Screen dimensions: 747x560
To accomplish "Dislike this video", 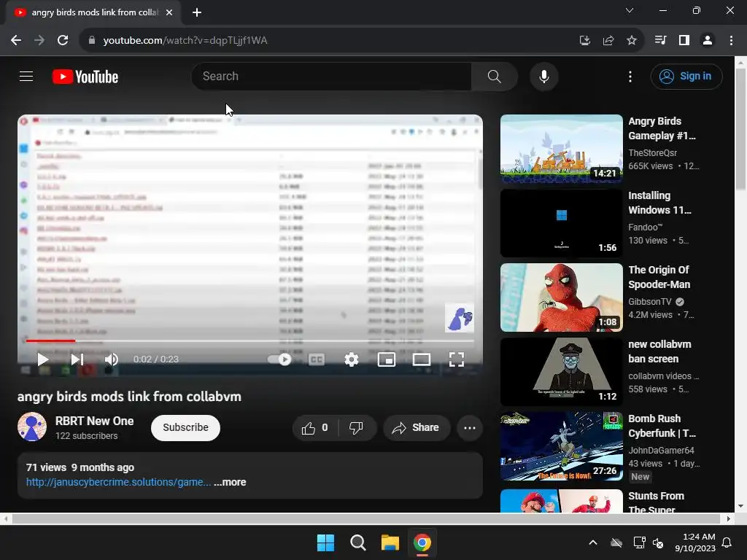I will tap(356, 428).
